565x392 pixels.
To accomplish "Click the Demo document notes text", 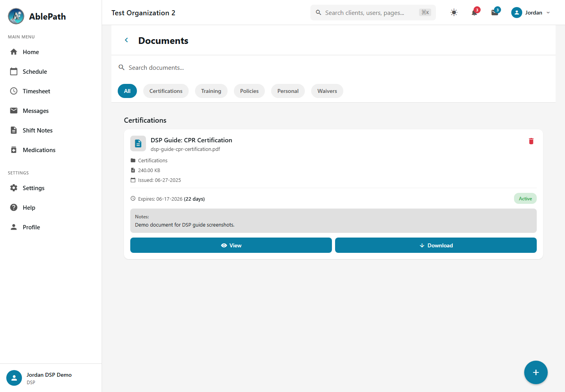I will point(185,225).
